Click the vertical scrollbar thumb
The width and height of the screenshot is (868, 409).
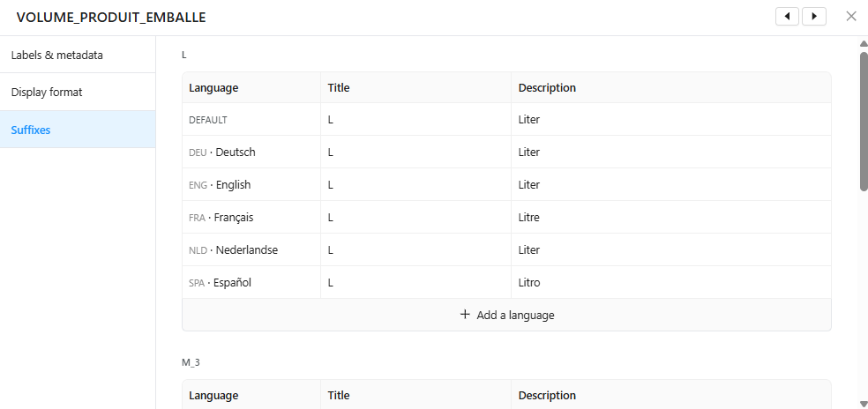click(863, 122)
